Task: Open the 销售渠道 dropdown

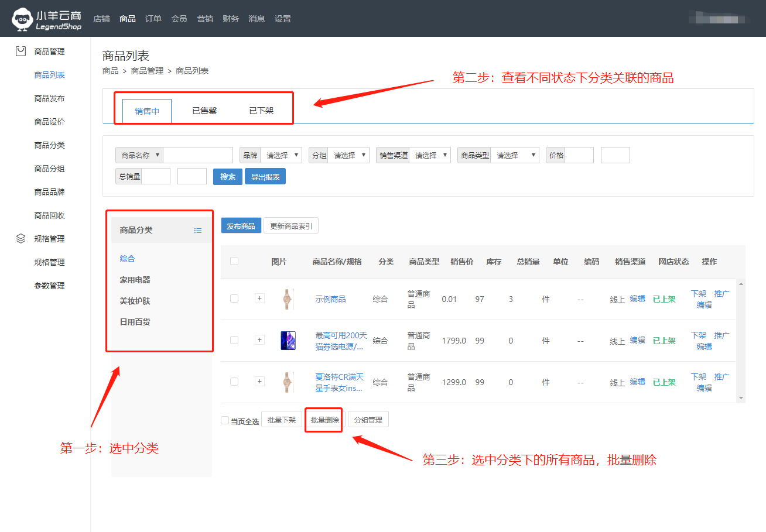Action: tap(430, 155)
